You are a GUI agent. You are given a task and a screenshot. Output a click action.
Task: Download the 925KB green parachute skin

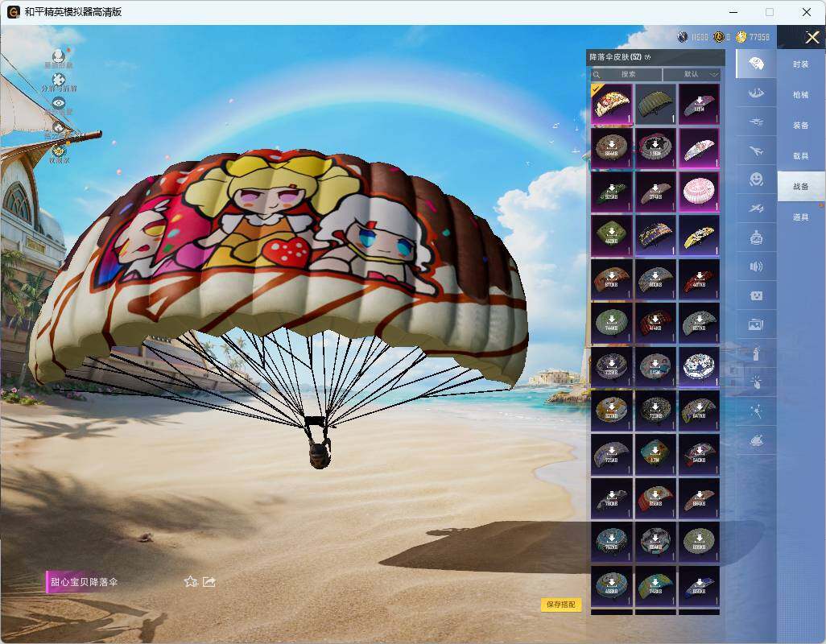pos(612,192)
